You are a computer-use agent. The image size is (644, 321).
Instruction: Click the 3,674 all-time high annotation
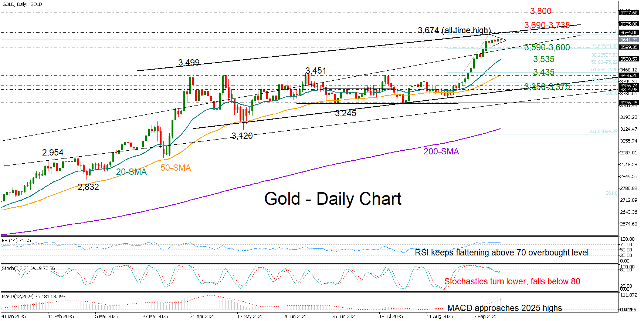(x=454, y=30)
